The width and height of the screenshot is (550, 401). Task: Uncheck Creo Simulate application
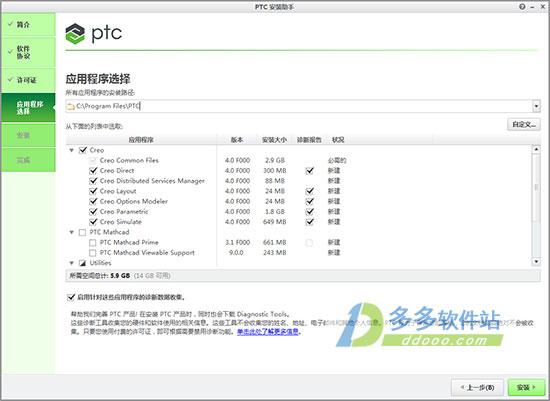93,222
